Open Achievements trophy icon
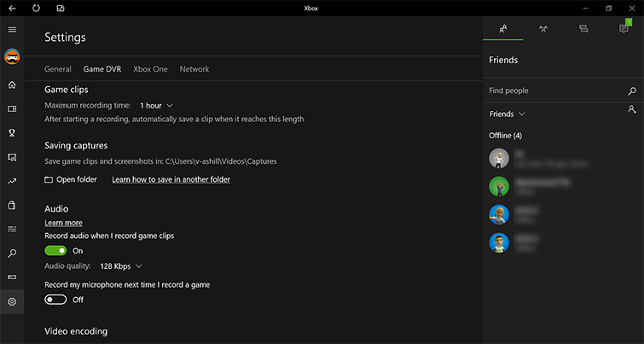Screen dimensions: 644x344 (12, 133)
